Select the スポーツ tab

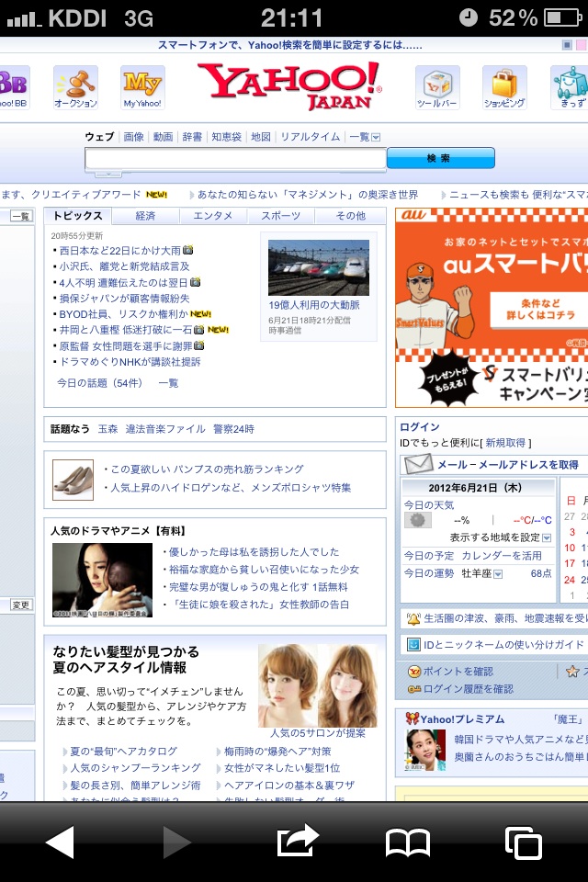point(281,215)
